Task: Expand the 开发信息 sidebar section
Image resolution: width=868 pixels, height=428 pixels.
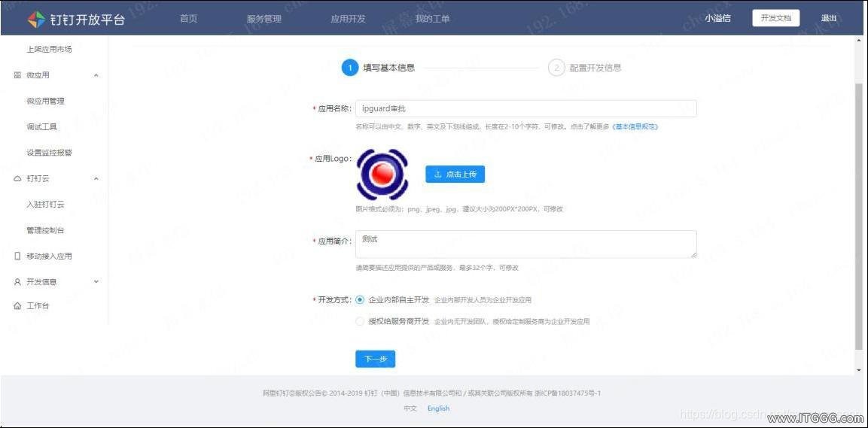Action: (x=96, y=281)
